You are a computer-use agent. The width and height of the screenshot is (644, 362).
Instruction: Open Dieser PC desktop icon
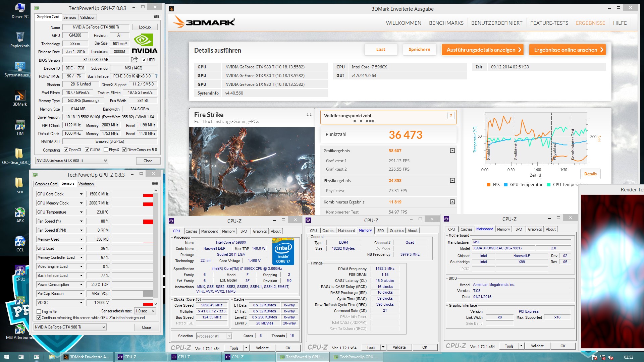(20, 10)
